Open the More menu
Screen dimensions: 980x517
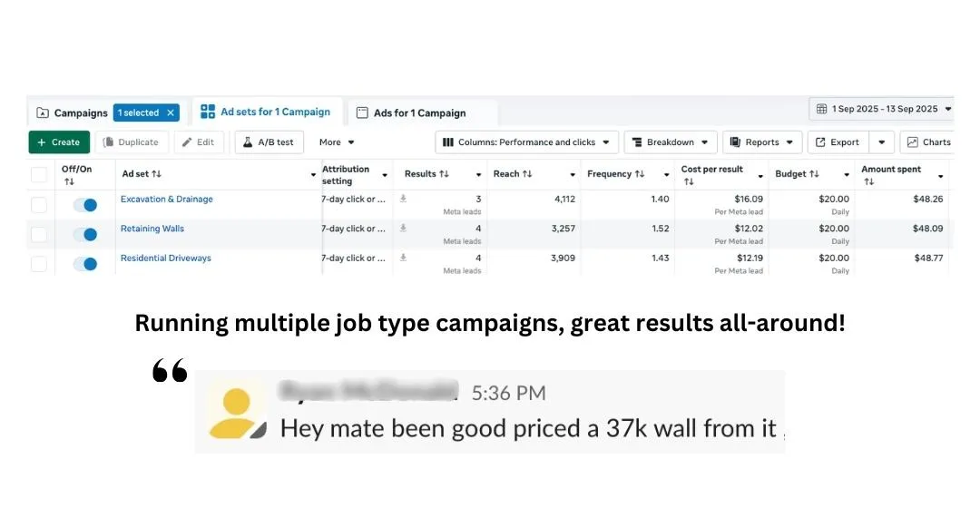click(337, 142)
